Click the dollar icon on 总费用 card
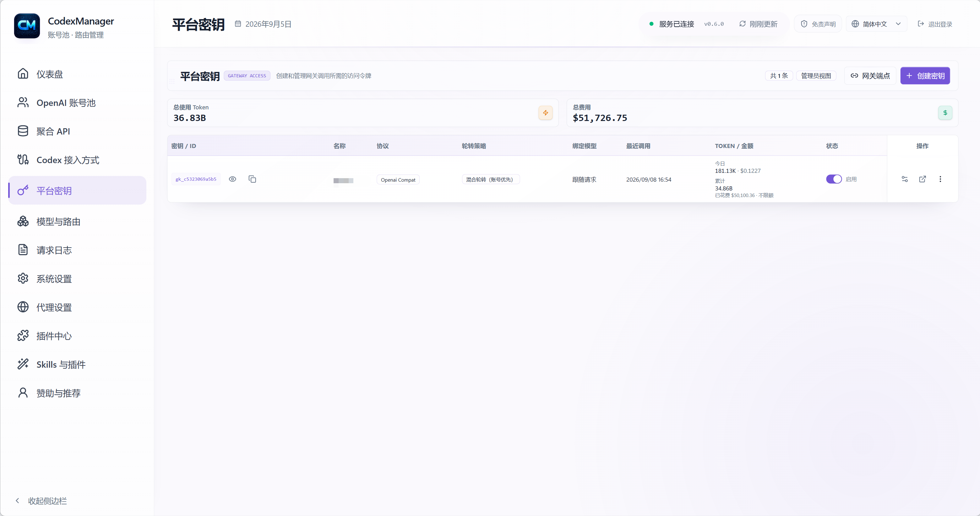The image size is (980, 516). (x=945, y=113)
